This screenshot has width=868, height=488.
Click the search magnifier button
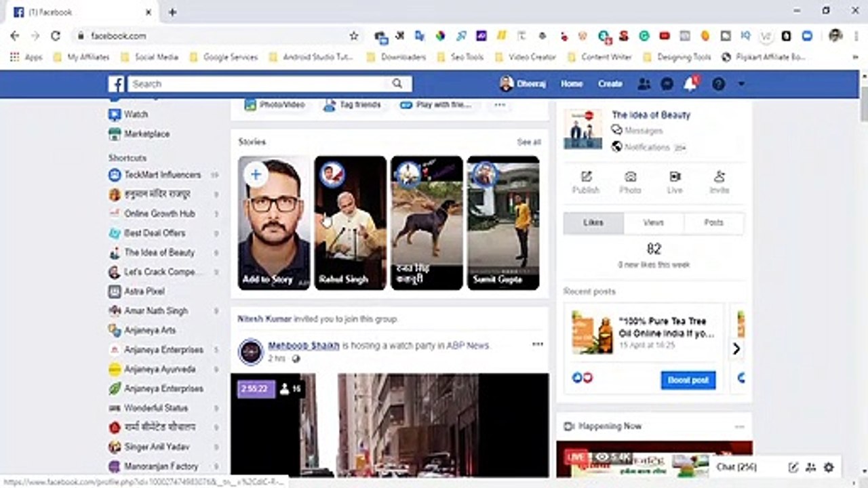click(397, 84)
